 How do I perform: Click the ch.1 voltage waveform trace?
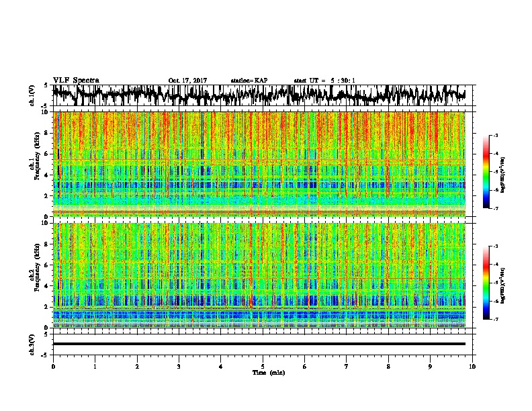pyautogui.click(x=259, y=95)
